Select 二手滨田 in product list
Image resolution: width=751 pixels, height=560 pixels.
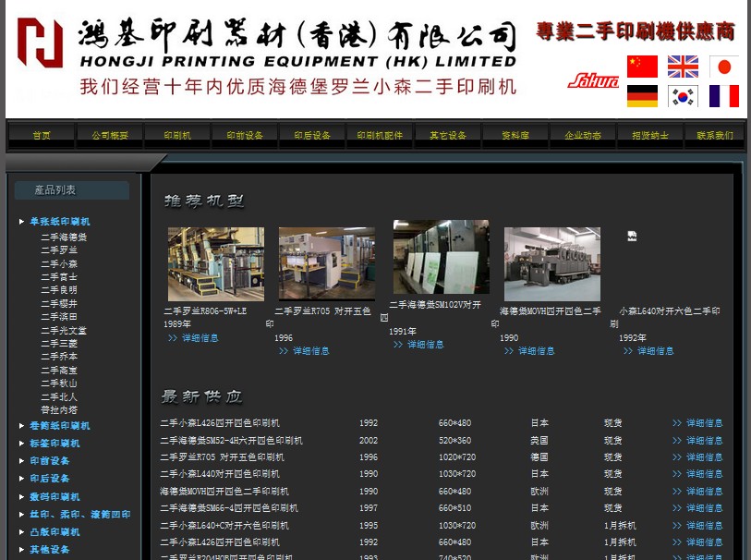[x=59, y=317]
